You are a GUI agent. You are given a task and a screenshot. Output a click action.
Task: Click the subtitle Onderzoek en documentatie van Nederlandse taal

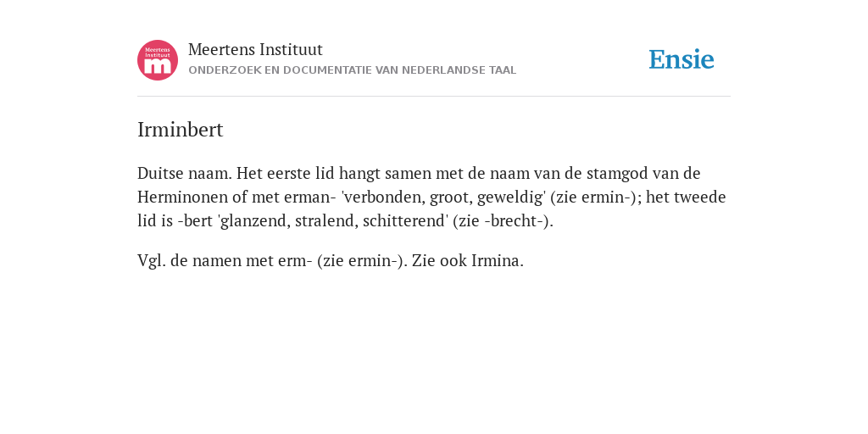click(x=352, y=70)
